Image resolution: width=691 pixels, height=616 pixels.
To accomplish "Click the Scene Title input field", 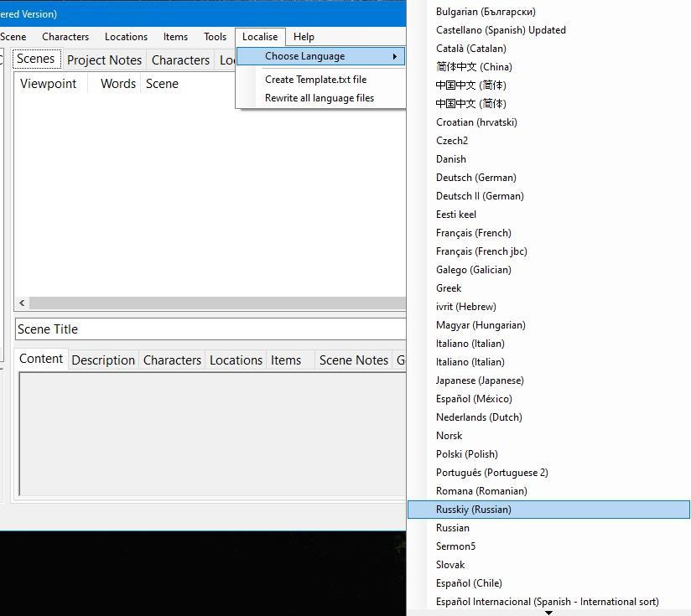I will [x=210, y=329].
